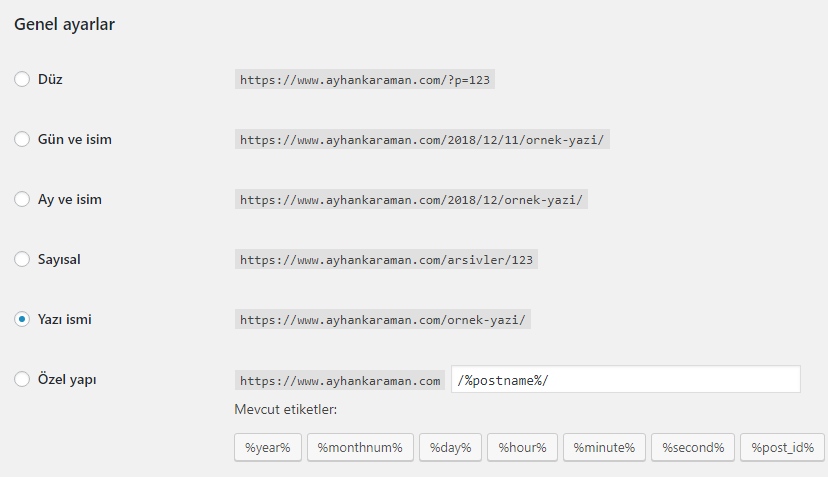The image size is (828, 477).
Task: Click the Özel yapı label text
Action: 67,379
